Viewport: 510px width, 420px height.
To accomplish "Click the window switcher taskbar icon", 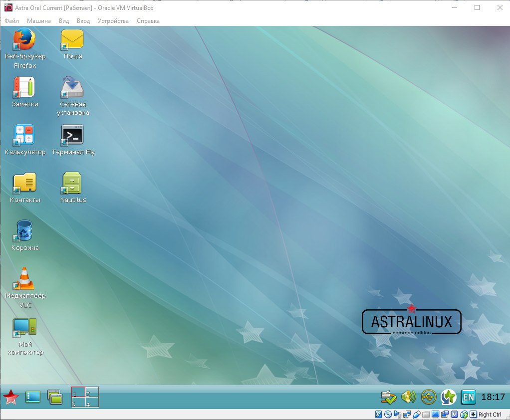I will pyautogui.click(x=55, y=397).
